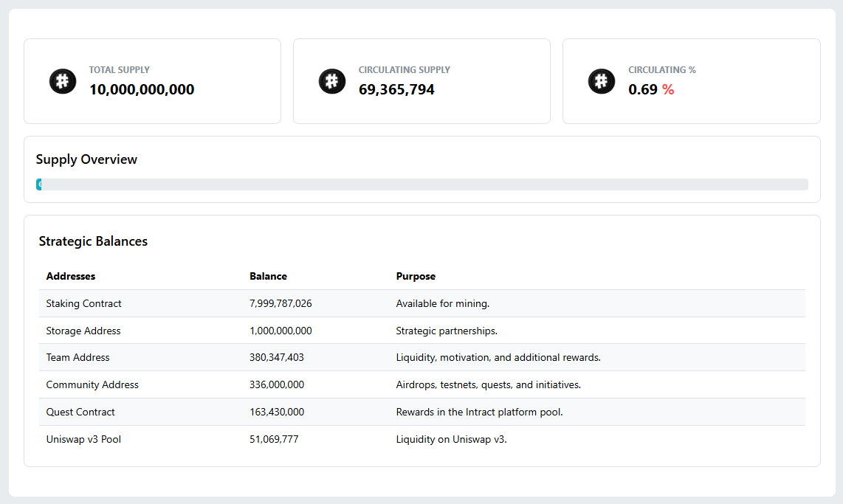Click the Liquidity on Uniswap v3 text
The width and height of the screenshot is (843, 504).
(452, 439)
